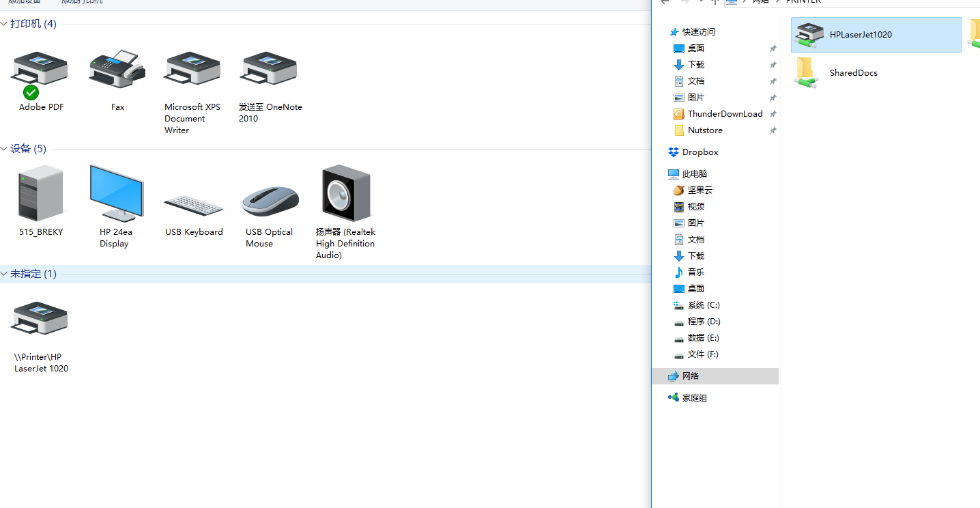
Task: Select 网络 in the navigation pane
Action: click(715, 376)
